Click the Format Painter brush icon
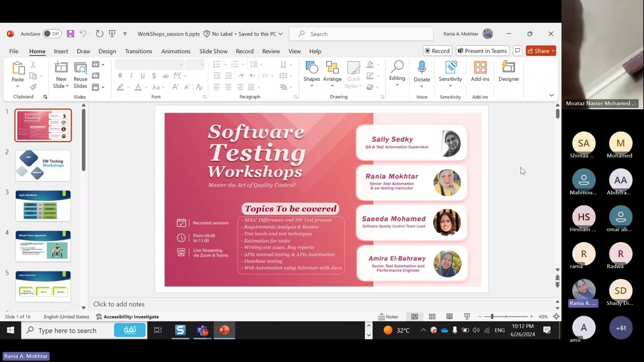 (33, 87)
